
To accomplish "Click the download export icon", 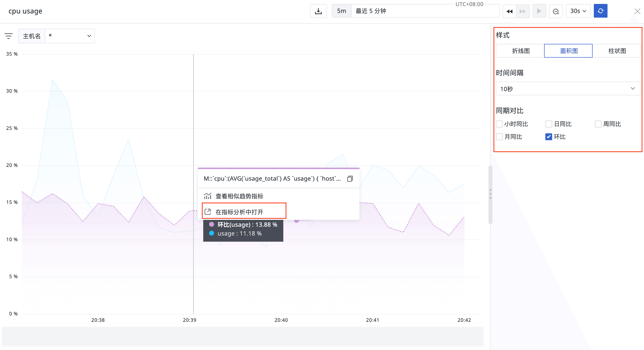I will coord(318,11).
